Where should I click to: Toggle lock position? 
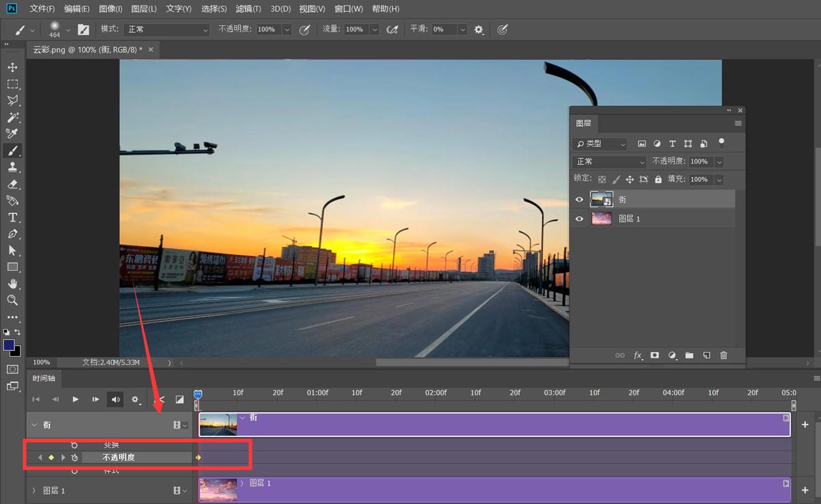[x=629, y=179]
